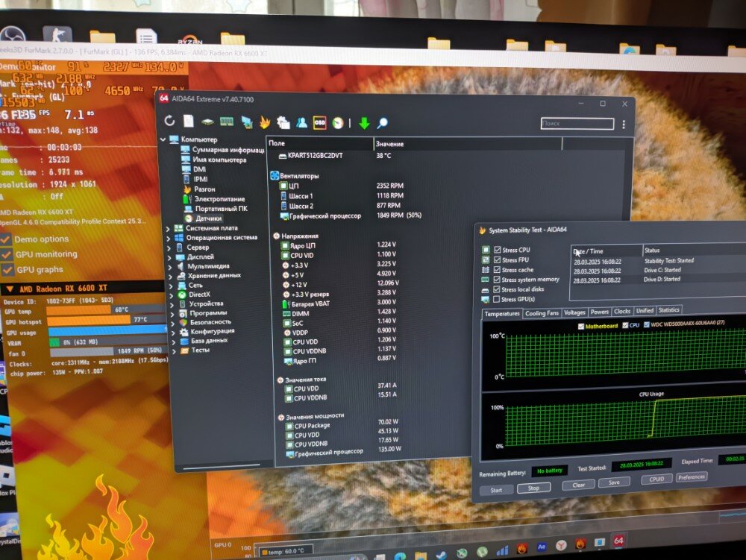Open AIDA64 three-dot menu
The width and height of the screenshot is (746, 560).
click(624, 125)
